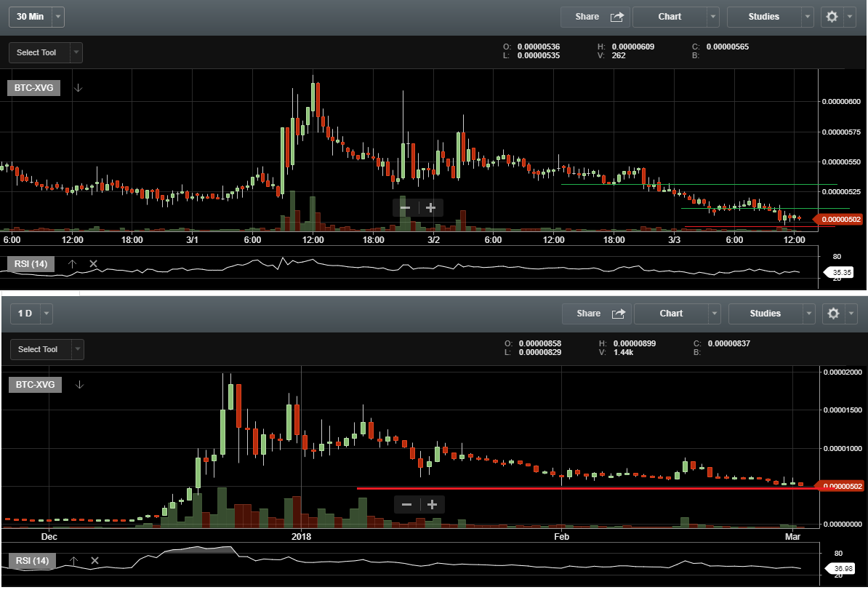Move RSI panel up on 1 D chart
The height and width of the screenshot is (590, 868).
coord(73,561)
